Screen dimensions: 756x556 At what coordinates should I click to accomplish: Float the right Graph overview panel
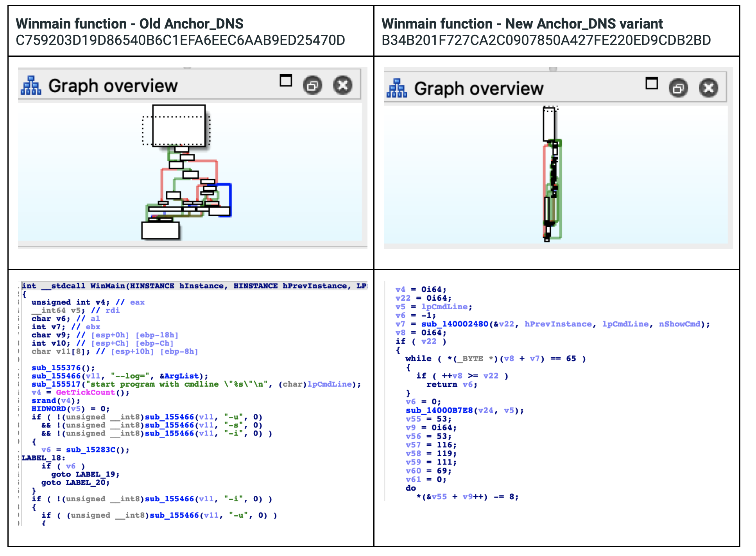click(x=679, y=88)
